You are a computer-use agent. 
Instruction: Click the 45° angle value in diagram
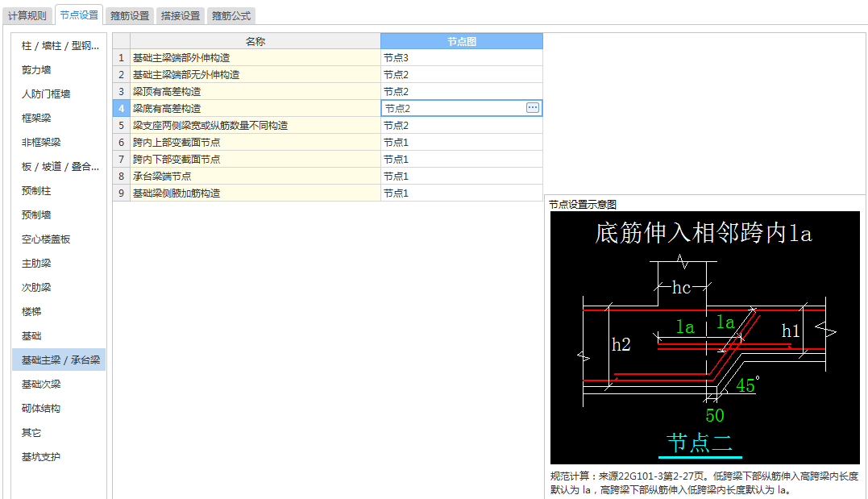pyautogui.click(x=747, y=385)
